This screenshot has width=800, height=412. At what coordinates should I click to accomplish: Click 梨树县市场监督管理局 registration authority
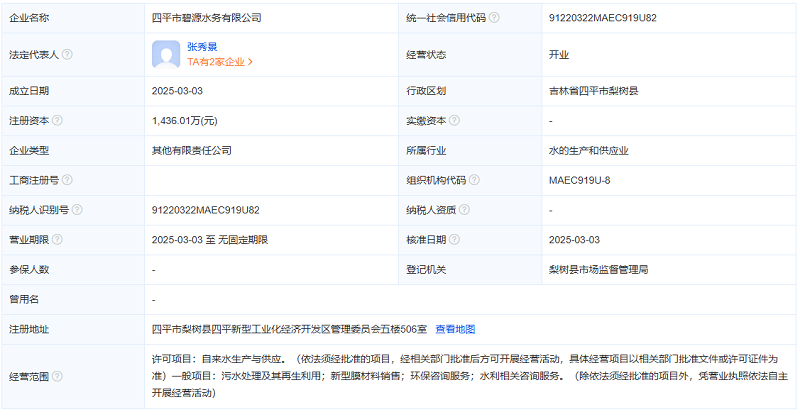click(598, 269)
